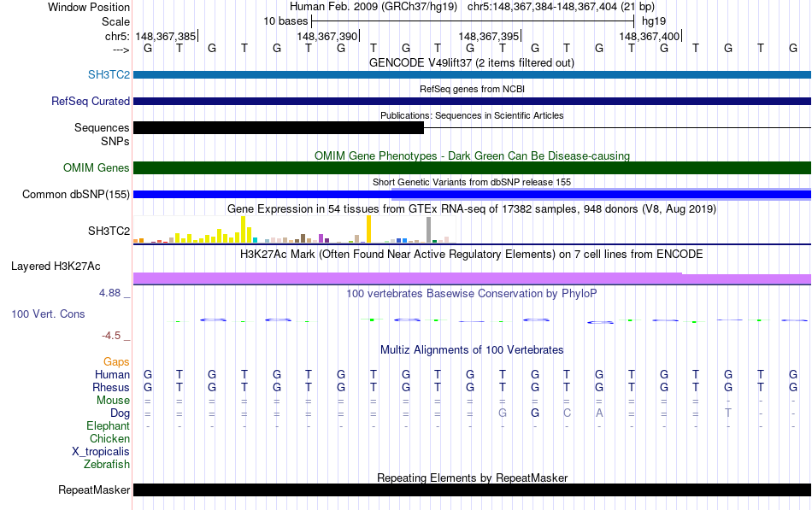
Task: Select the X_tropicalis species label
Action: click(x=101, y=452)
